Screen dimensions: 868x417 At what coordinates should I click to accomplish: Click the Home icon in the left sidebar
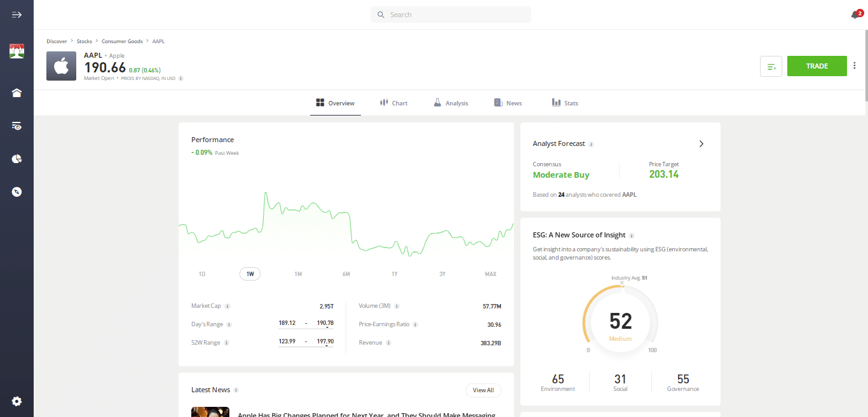click(17, 93)
